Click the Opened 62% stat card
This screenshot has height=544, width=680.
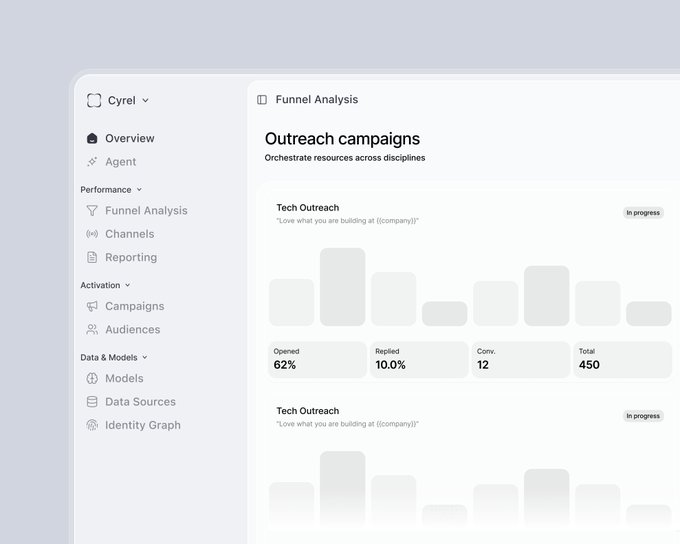[317, 360]
